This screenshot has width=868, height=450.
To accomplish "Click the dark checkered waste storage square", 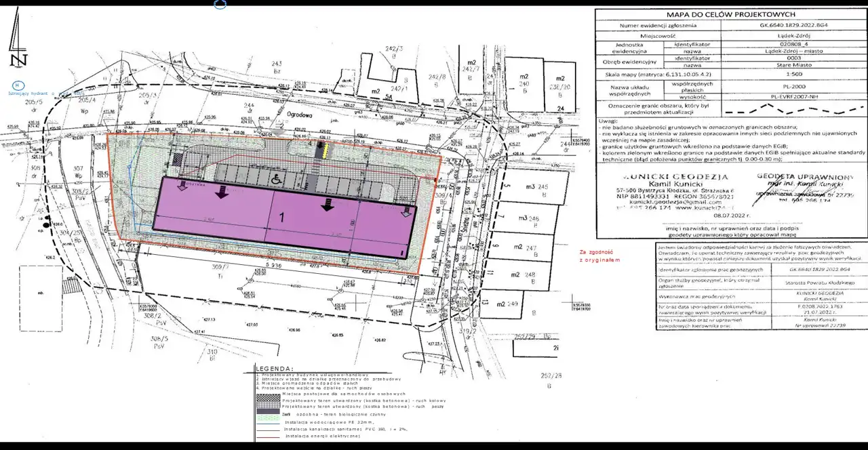I will pos(178,158).
